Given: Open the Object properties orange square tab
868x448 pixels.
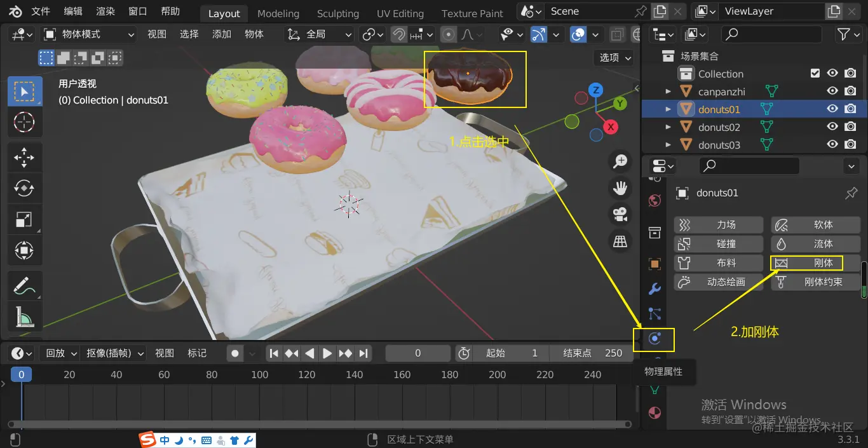Looking at the screenshot, I should 654,264.
